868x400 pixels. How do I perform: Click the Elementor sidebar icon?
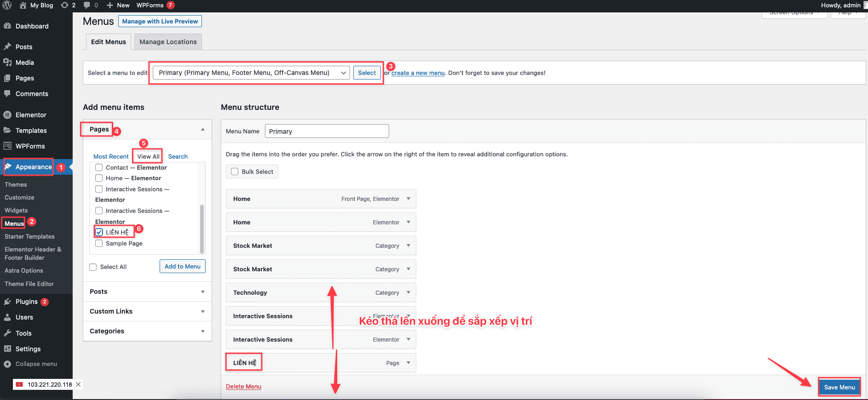7,115
